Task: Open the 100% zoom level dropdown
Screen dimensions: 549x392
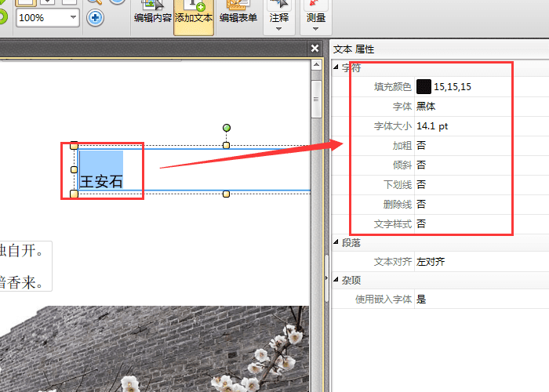Action: (73, 17)
